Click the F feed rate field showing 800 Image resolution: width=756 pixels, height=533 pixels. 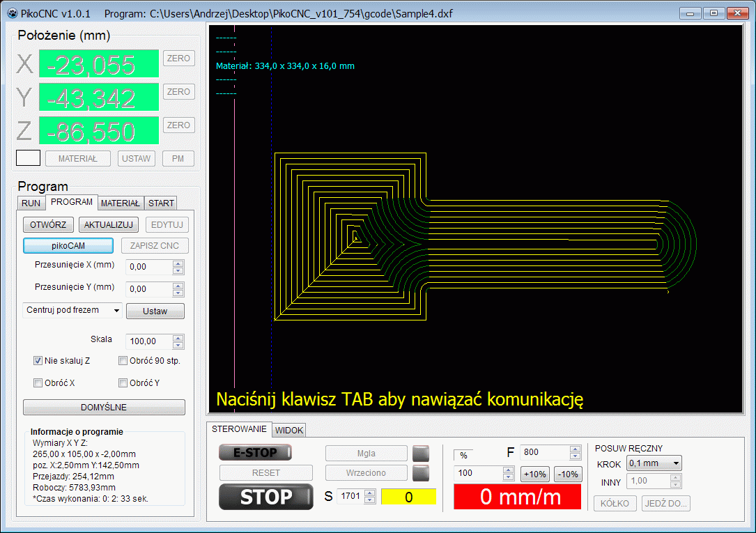click(x=545, y=452)
